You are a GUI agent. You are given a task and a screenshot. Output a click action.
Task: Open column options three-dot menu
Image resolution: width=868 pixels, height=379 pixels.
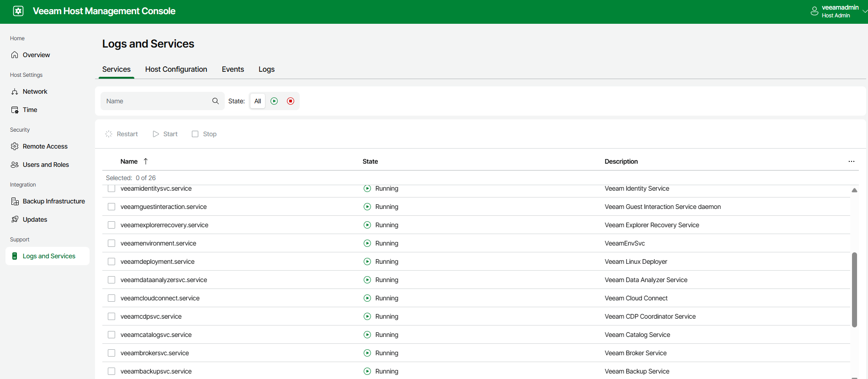pyautogui.click(x=851, y=161)
